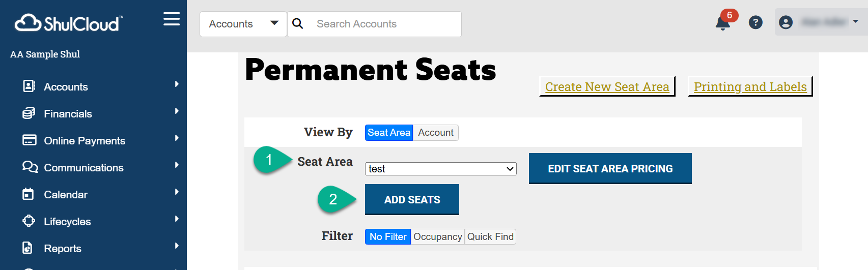This screenshot has width=868, height=270.
Task: Click the Financials coins icon
Action: pyautogui.click(x=29, y=113)
